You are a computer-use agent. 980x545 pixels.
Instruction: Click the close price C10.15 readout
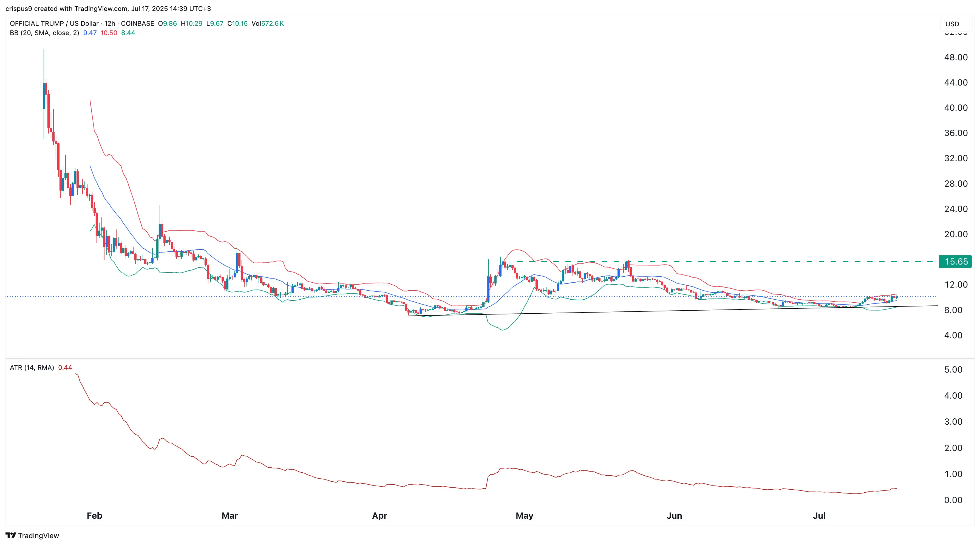click(237, 24)
